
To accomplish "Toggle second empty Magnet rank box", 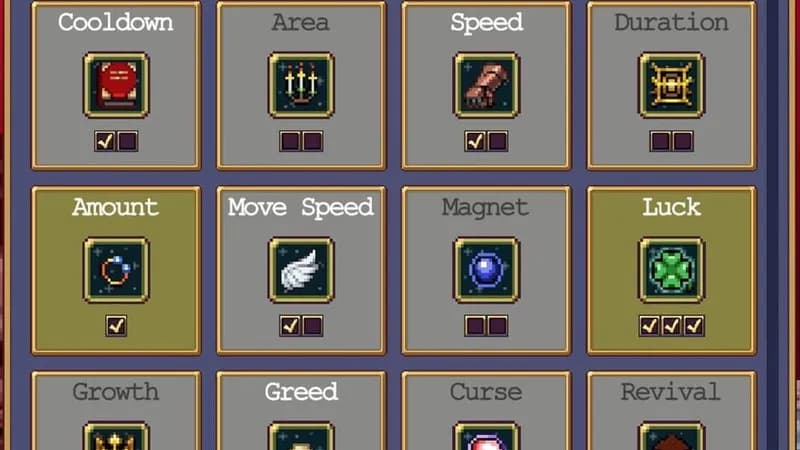I will tap(498, 326).
